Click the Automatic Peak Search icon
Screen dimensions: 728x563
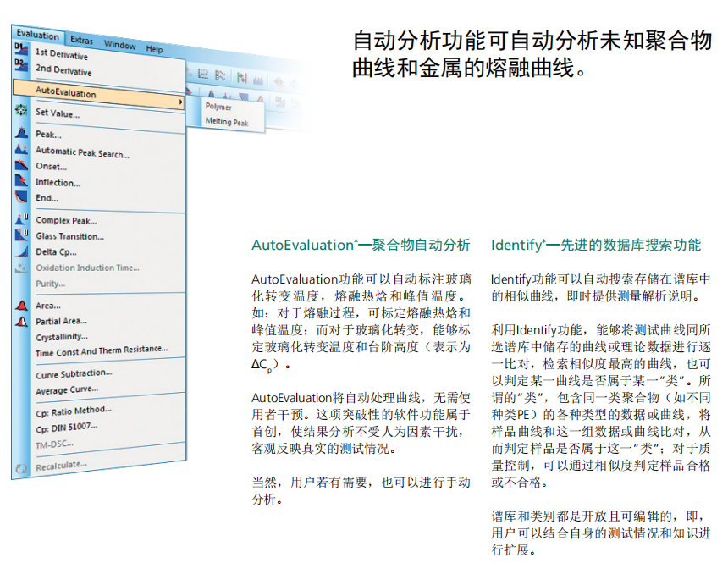coord(21,150)
